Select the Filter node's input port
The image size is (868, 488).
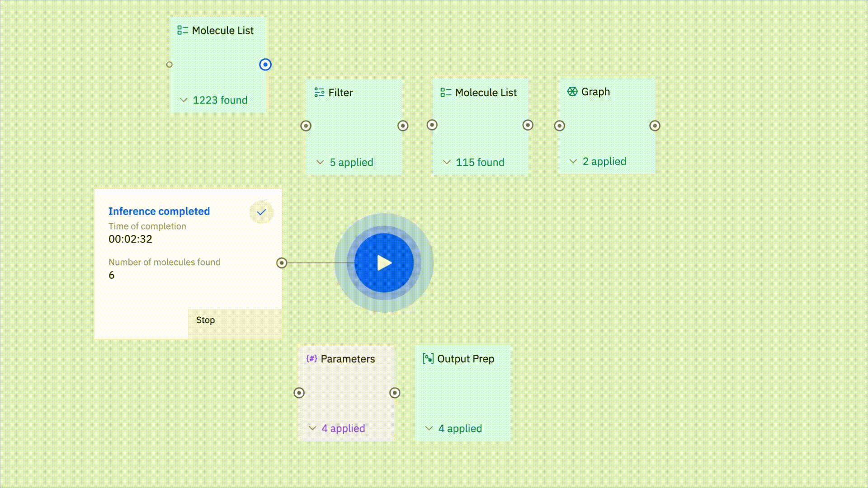click(x=306, y=126)
